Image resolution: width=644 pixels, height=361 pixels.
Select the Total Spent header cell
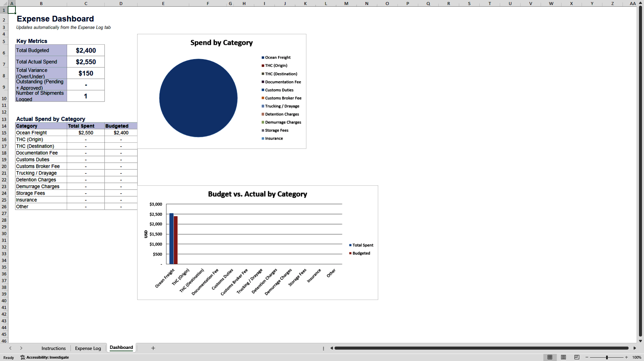[86, 126]
